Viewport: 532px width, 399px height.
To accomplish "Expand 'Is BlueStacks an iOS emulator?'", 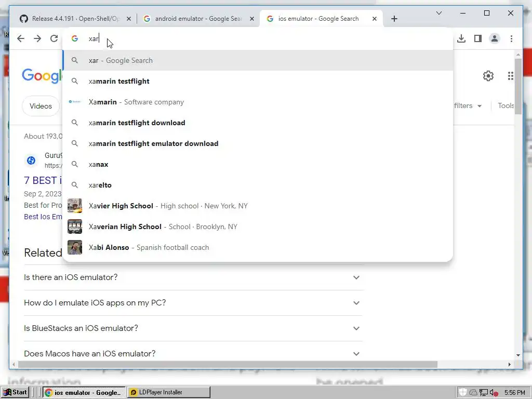I will click(x=193, y=328).
